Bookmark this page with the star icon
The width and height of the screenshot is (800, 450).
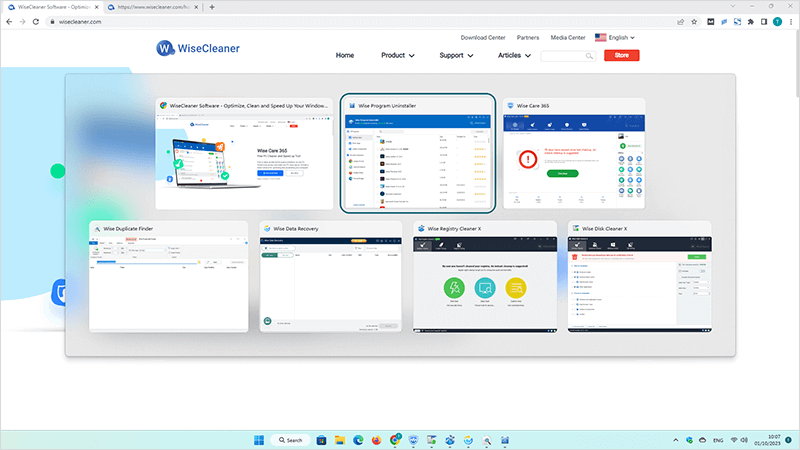tap(694, 22)
